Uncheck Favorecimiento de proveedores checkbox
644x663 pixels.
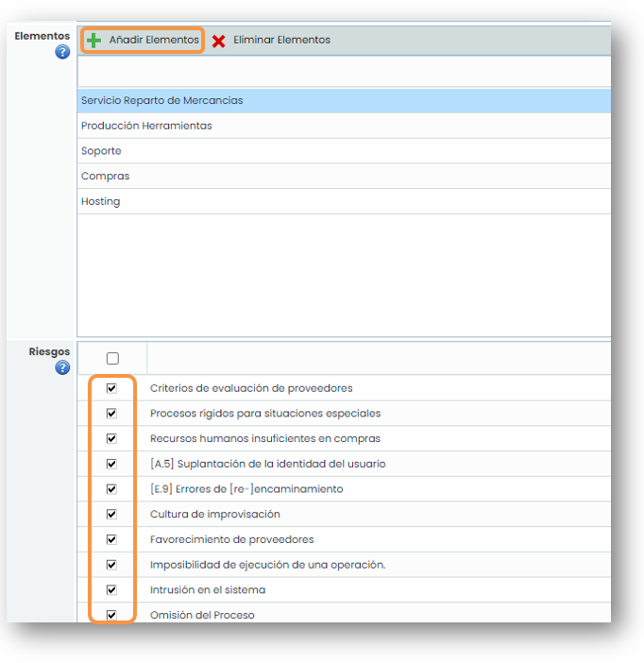tap(112, 539)
